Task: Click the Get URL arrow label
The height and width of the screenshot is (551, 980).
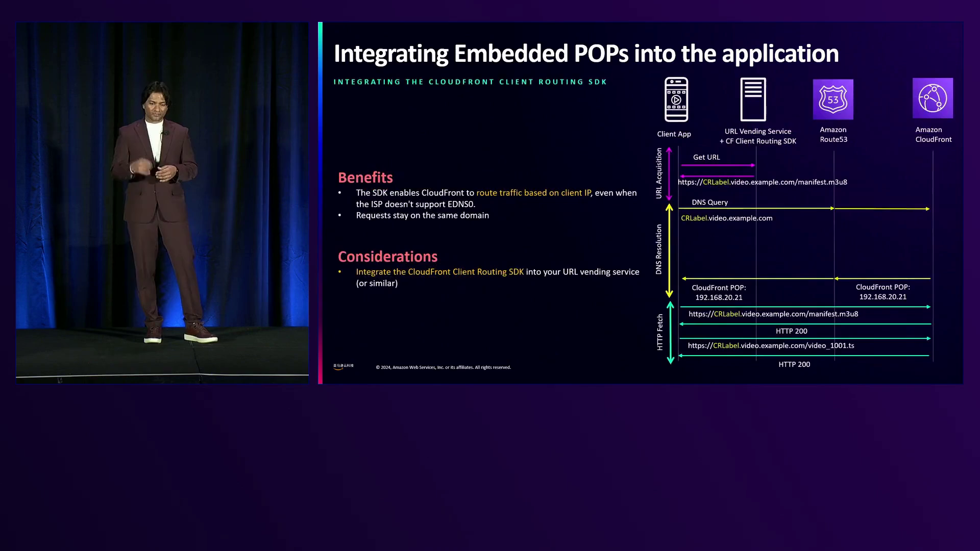Action: [x=706, y=157]
